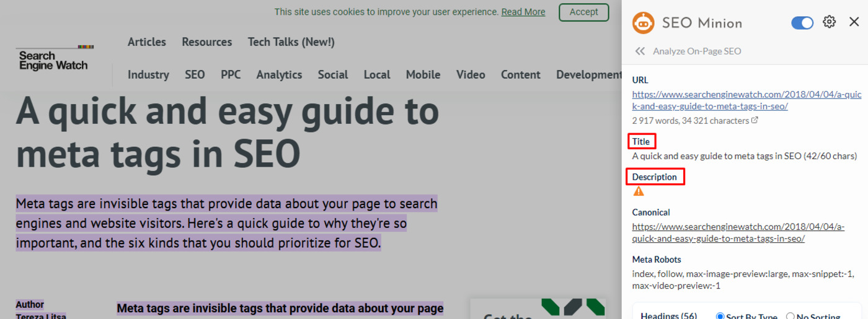The image size is (868, 319).
Task: Open the Tech Talks (New!) menu item
Action: pos(291,42)
